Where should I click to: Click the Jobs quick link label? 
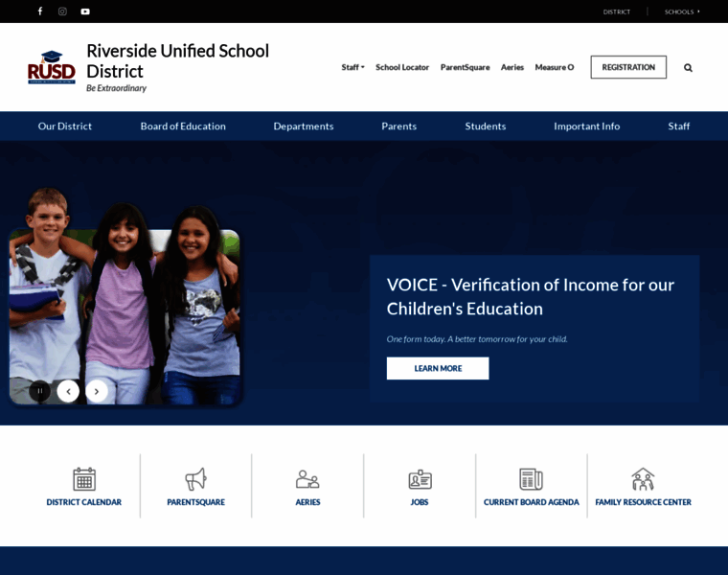click(420, 502)
